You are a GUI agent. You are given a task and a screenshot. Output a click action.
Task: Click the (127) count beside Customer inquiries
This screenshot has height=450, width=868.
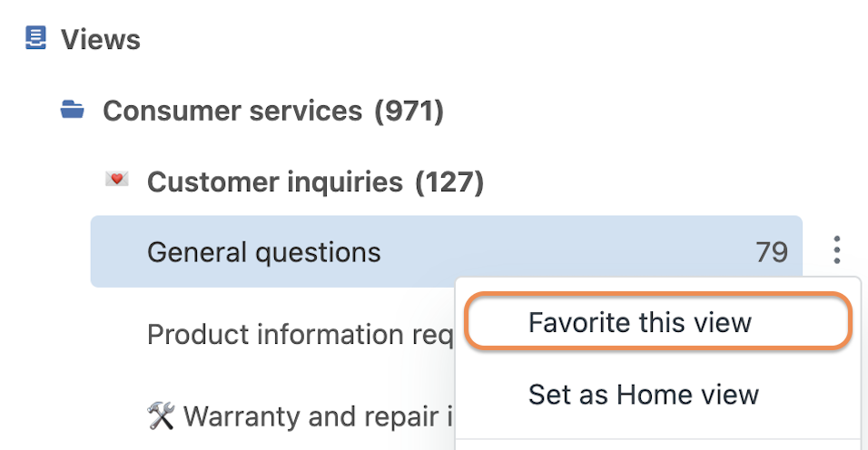click(449, 182)
